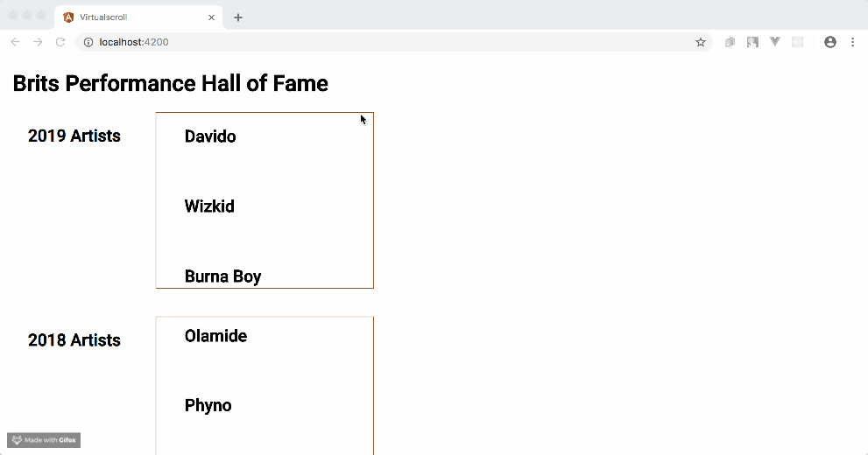
Task: Select the Virtualscroll tab
Action: tap(131, 17)
